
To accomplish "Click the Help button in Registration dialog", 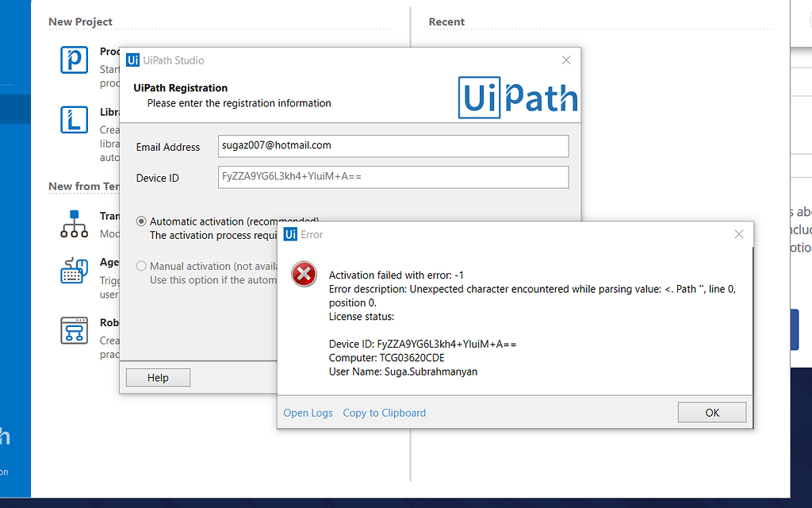I will (x=158, y=378).
